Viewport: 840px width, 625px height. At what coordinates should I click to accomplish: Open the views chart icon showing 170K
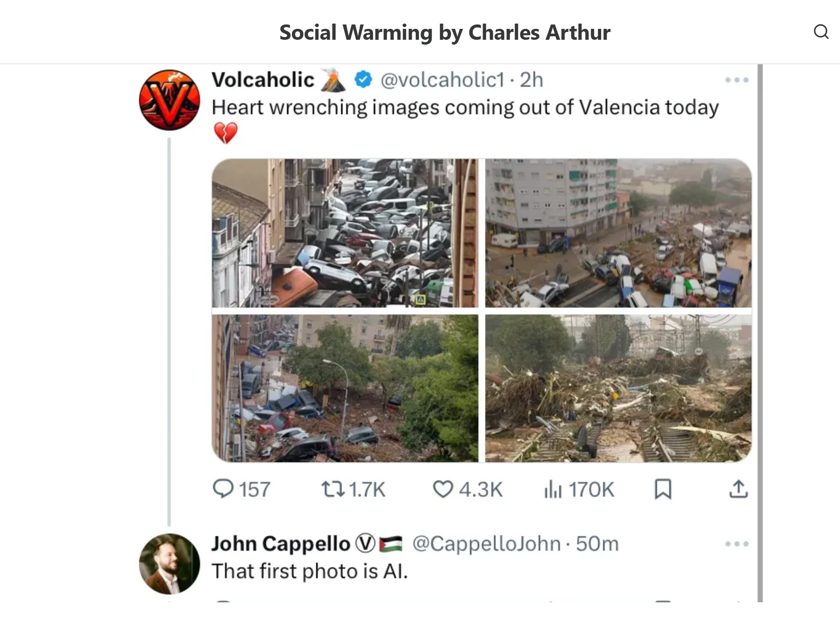coord(553,489)
